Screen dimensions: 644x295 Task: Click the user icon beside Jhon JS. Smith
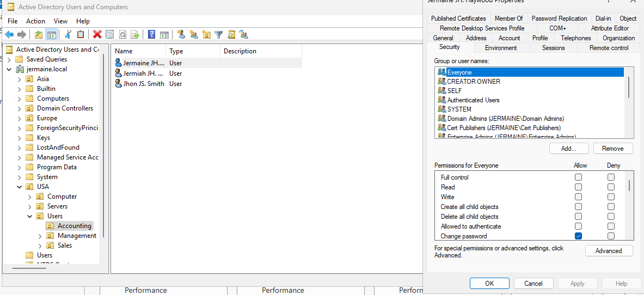119,83
